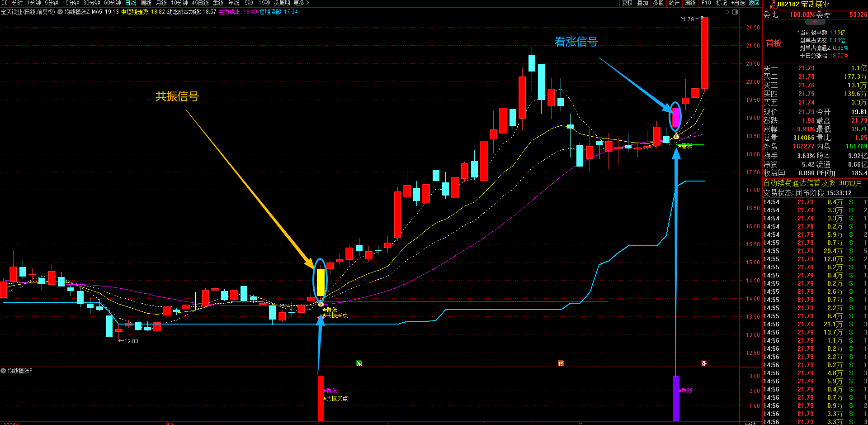Collapse the order book chevron arrow

click(x=815, y=21)
